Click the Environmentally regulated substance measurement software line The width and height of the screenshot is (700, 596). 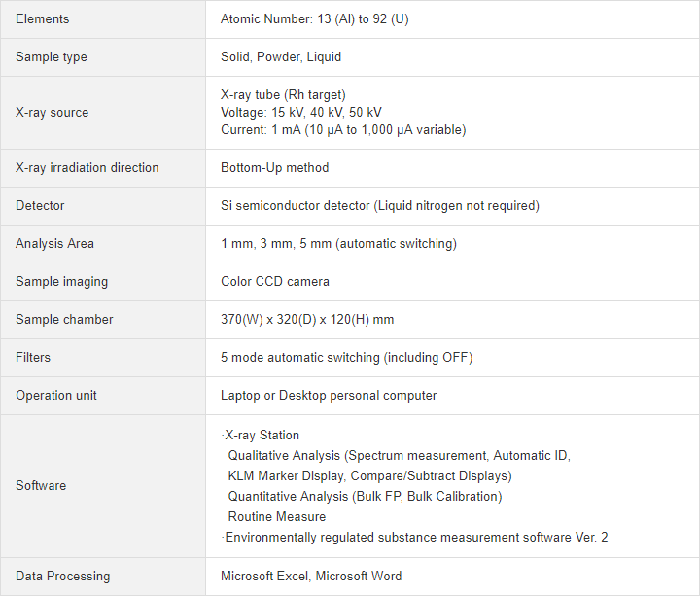coord(415,537)
